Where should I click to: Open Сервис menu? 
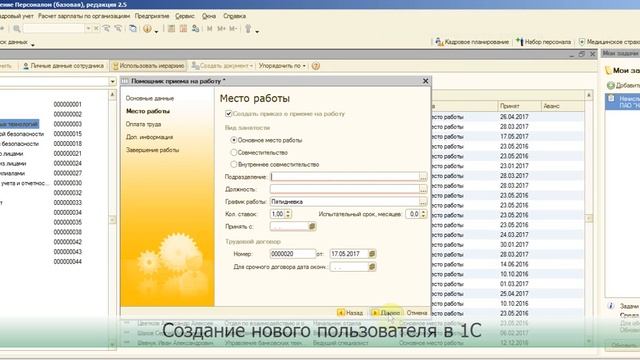pos(185,16)
